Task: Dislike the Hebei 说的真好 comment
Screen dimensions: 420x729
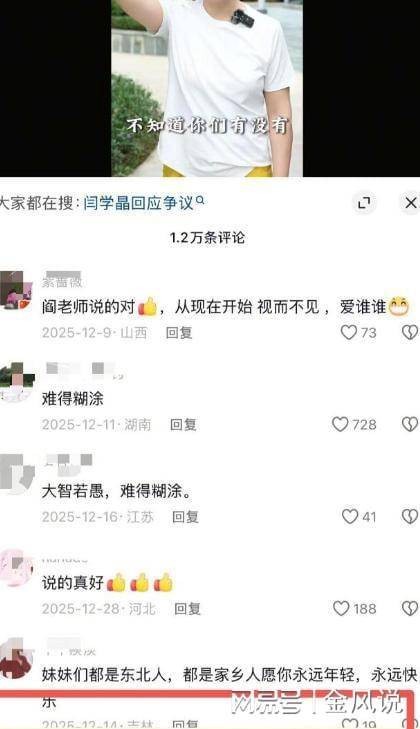Action: coord(410,609)
